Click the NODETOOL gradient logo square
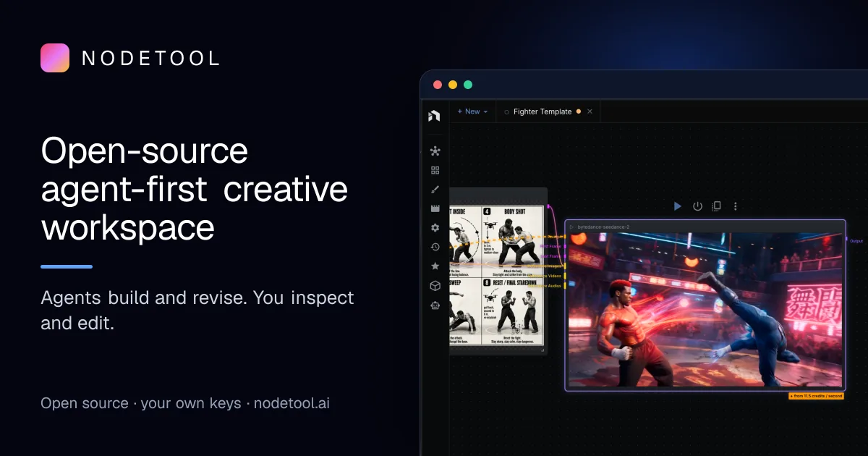The height and width of the screenshot is (456, 868). click(x=55, y=58)
